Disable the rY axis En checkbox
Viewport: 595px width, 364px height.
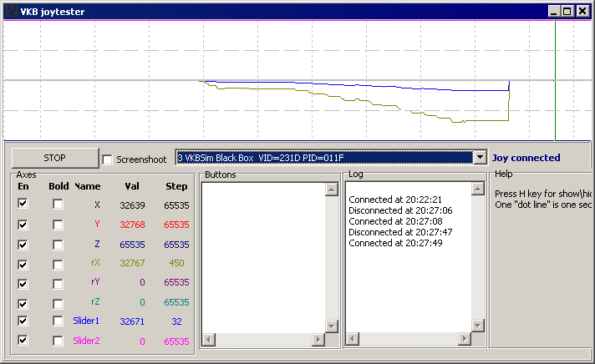point(23,284)
